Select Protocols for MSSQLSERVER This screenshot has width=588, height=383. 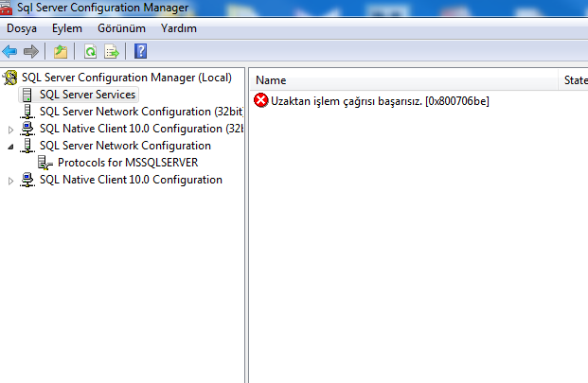coord(128,163)
